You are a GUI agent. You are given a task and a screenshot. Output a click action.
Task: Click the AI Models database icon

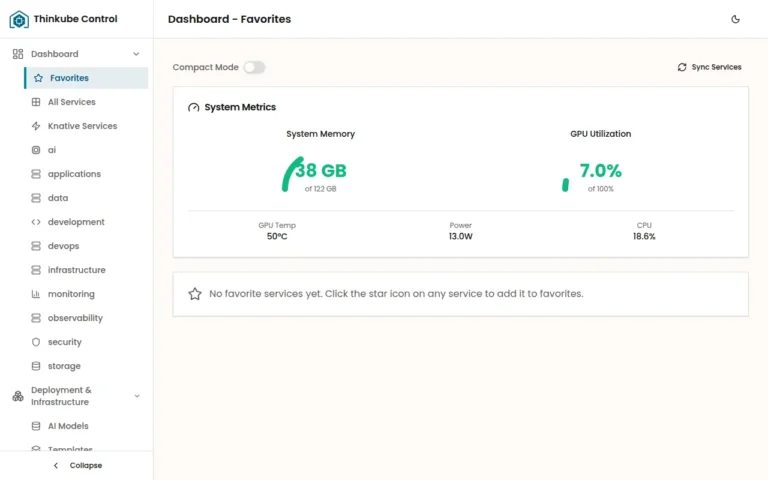click(36, 426)
